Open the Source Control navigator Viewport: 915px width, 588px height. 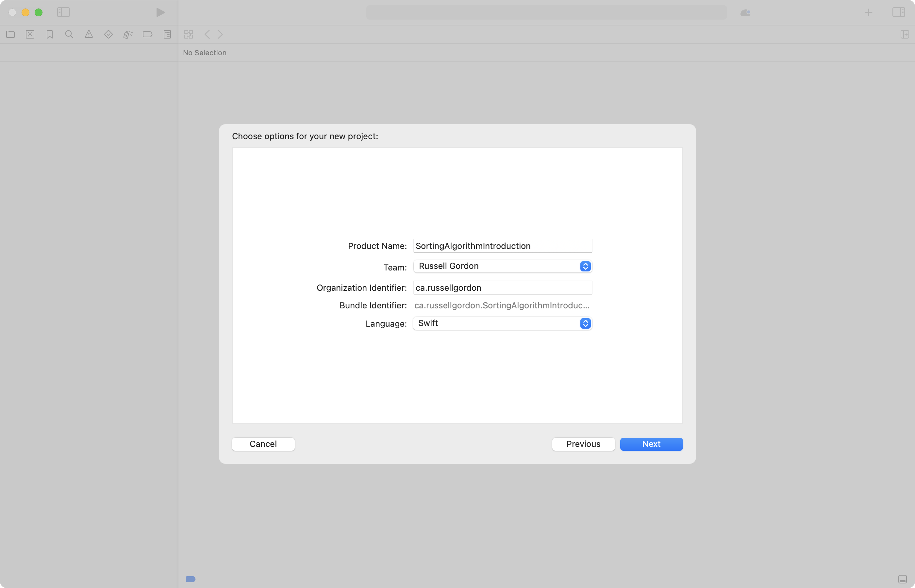click(x=30, y=34)
